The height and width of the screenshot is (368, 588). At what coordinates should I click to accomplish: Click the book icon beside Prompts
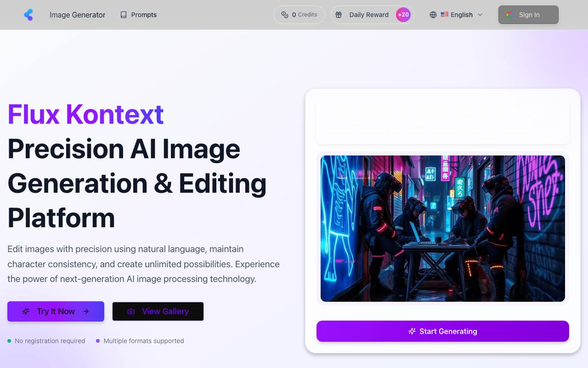pyautogui.click(x=124, y=15)
